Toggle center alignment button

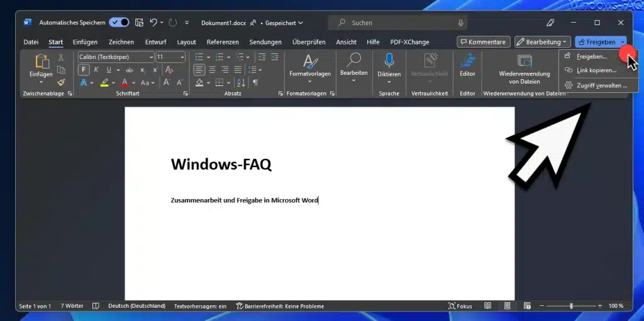click(212, 70)
